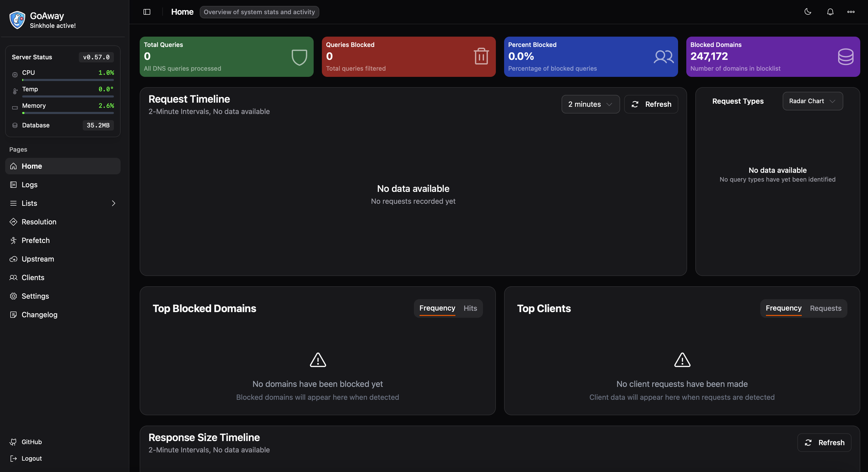Click the Prefetch running figure icon
Image resolution: width=868 pixels, height=472 pixels.
(13, 240)
